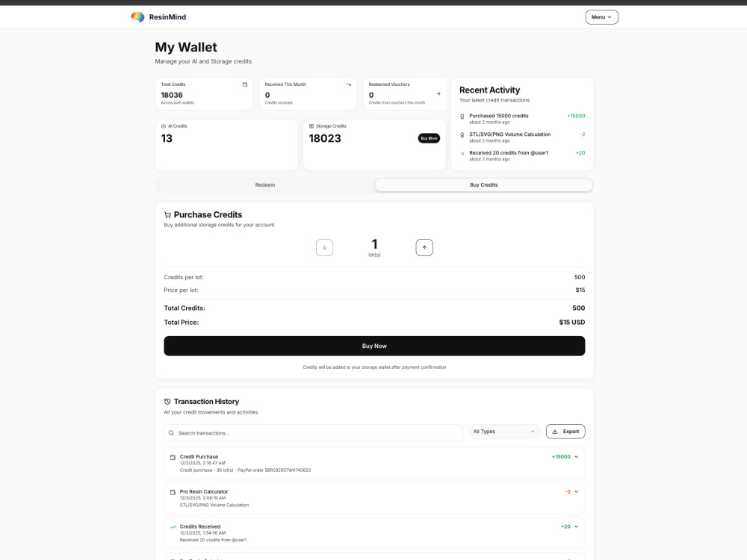This screenshot has width=747, height=560.
Task: Expand the Credits Received transaction row
Action: [576, 526]
